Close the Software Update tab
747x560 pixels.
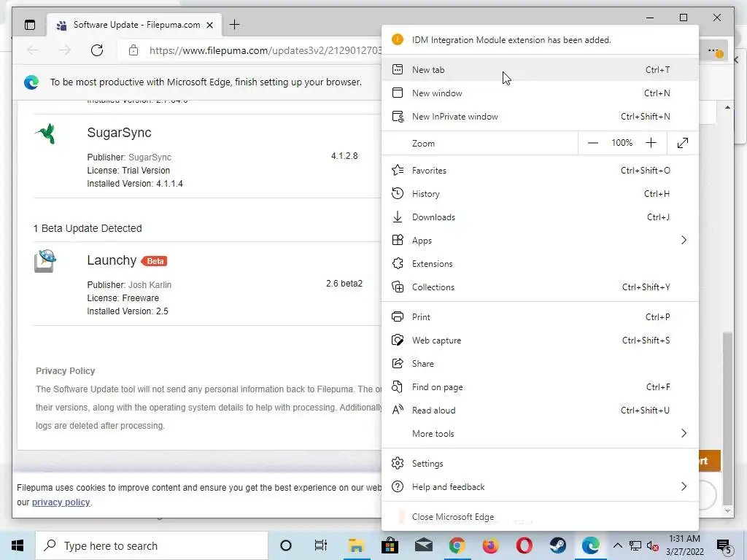[x=209, y=26]
